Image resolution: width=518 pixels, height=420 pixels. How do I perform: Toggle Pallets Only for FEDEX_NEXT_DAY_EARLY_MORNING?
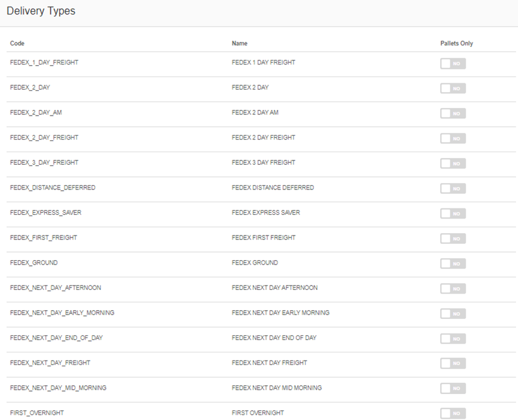pos(453,314)
